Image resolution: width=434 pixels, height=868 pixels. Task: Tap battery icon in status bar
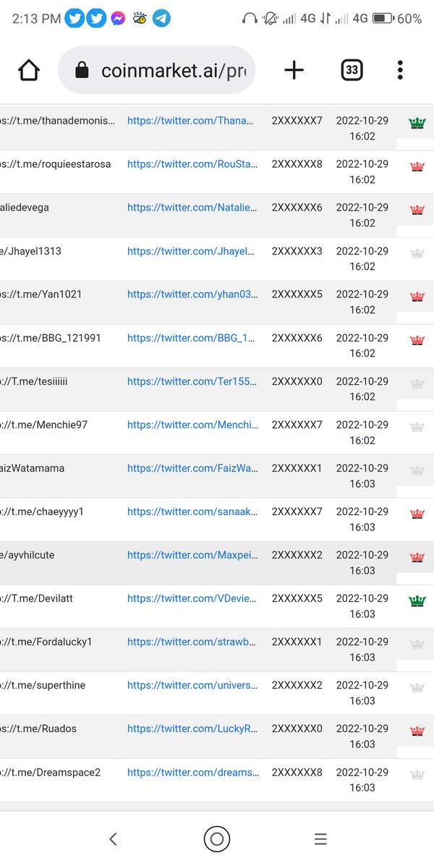point(383,19)
